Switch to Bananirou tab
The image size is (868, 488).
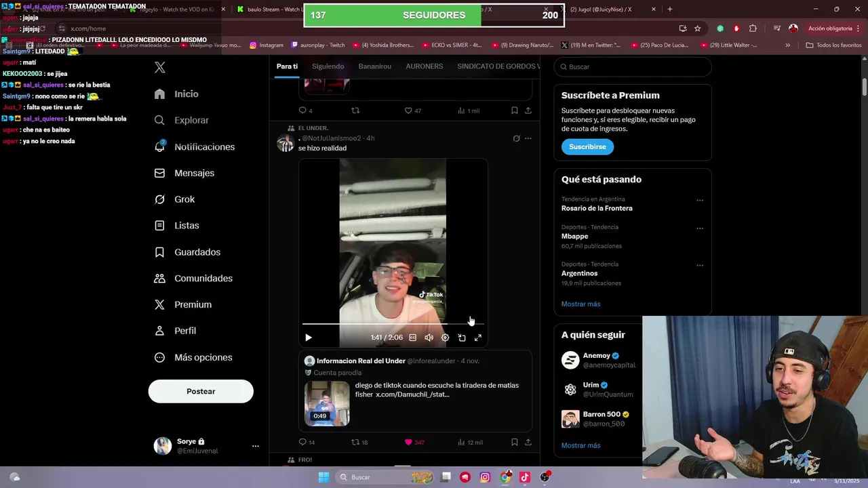click(375, 66)
